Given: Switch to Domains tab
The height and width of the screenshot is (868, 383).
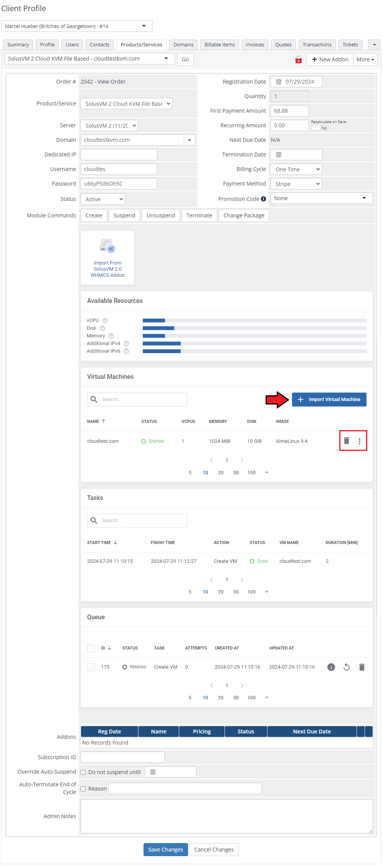Looking at the screenshot, I should coord(183,44).
